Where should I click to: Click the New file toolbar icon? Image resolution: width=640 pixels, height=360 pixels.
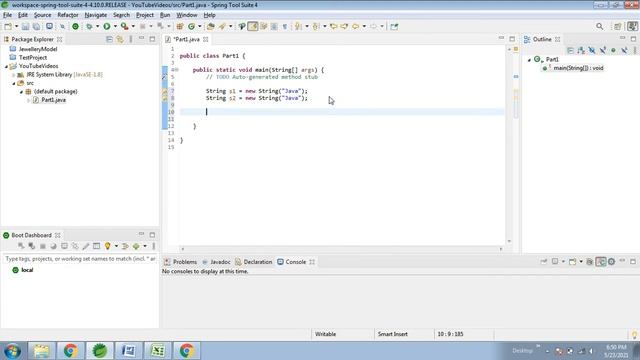8,27
